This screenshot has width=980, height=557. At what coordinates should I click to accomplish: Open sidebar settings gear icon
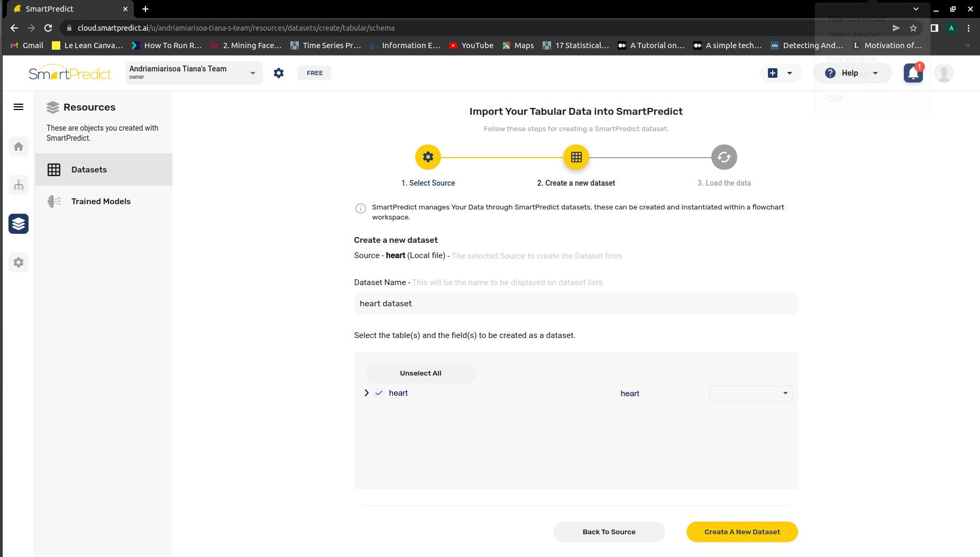click(x=19, y=262)
